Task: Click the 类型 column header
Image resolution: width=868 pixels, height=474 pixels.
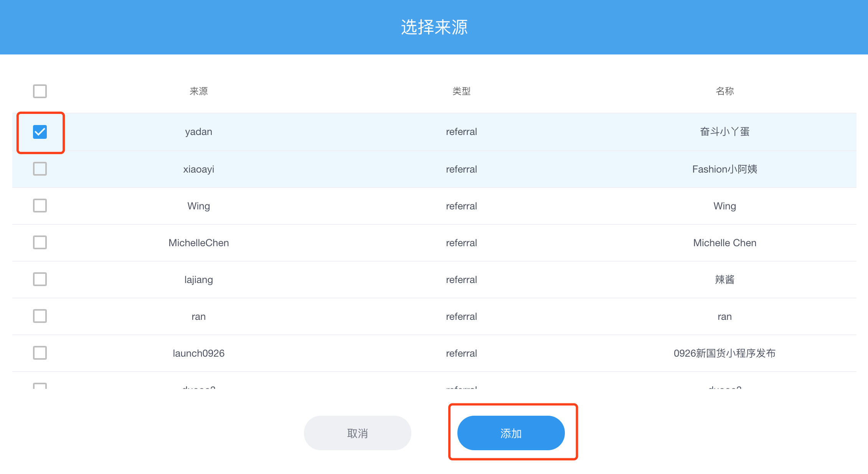Action: click(462, 91)
